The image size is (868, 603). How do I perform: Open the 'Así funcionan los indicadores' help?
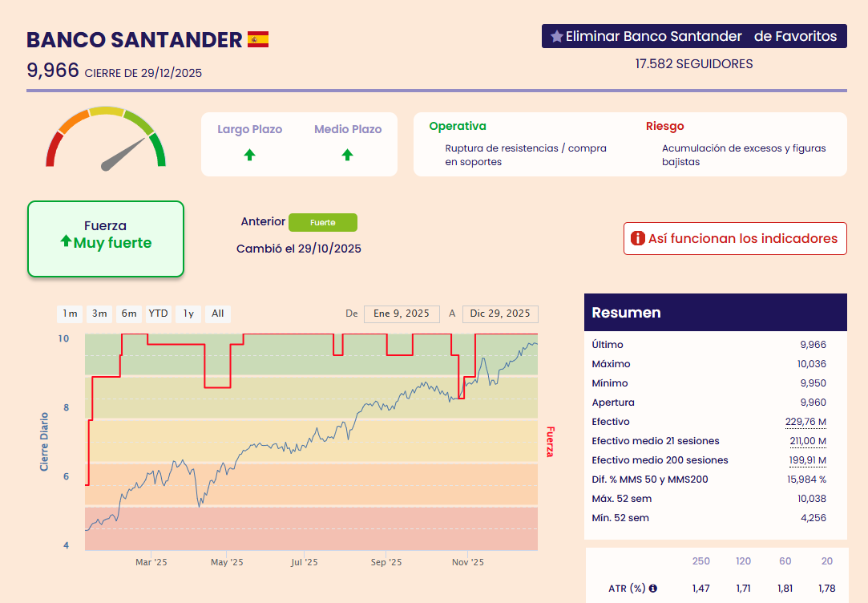(735, 239)
